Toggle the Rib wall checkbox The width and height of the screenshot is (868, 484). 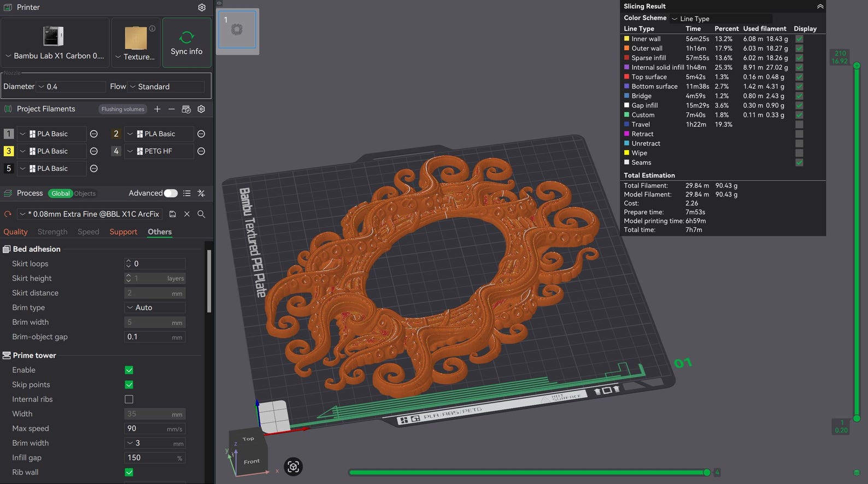coord(129,473)
